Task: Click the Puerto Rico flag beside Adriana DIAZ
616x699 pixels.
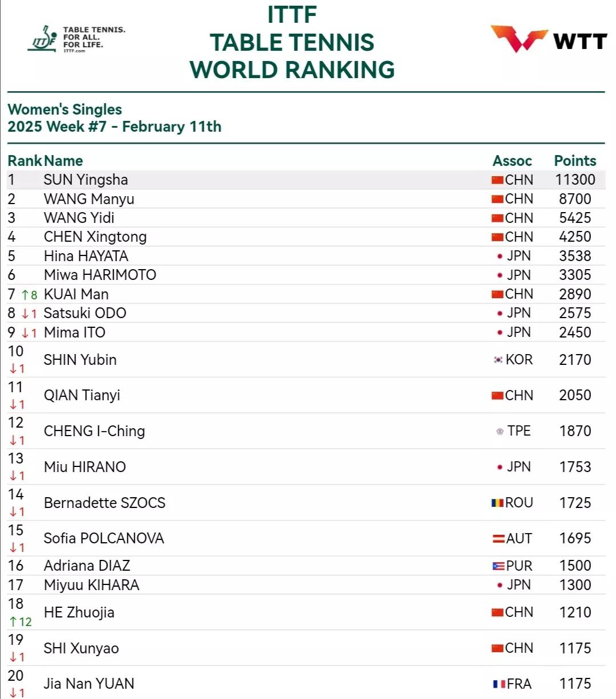Action: [499, 566]
